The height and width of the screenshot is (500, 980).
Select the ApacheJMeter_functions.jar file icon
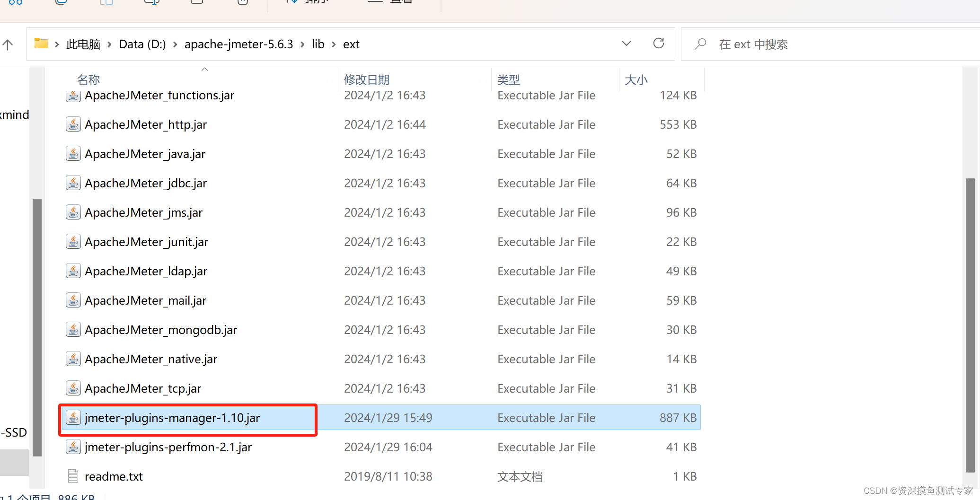coord(73,96)
